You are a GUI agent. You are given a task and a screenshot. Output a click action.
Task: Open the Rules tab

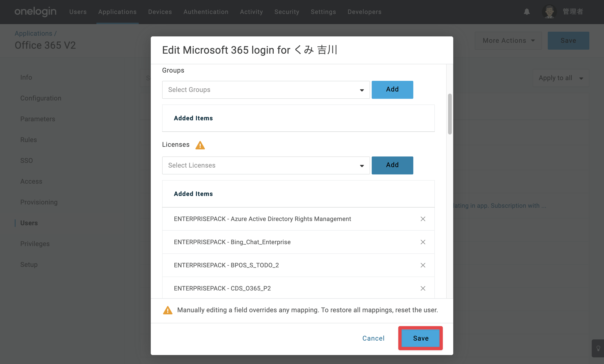click(28, 140)
